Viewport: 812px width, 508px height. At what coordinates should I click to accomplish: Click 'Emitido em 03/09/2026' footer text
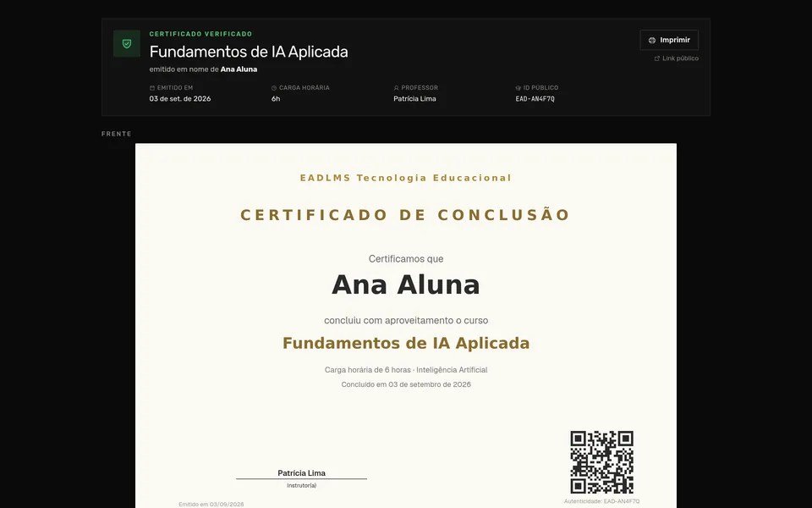point(211,504)
